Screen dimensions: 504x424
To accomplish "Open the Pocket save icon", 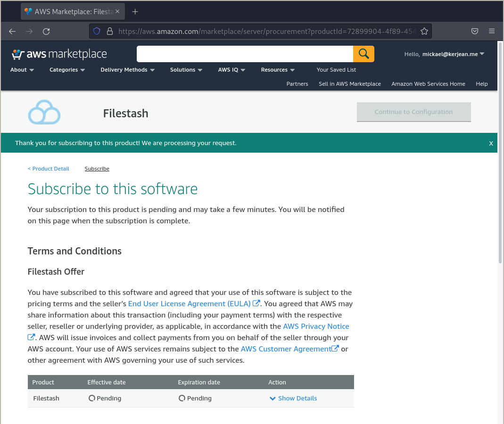I will click(475, 31).
